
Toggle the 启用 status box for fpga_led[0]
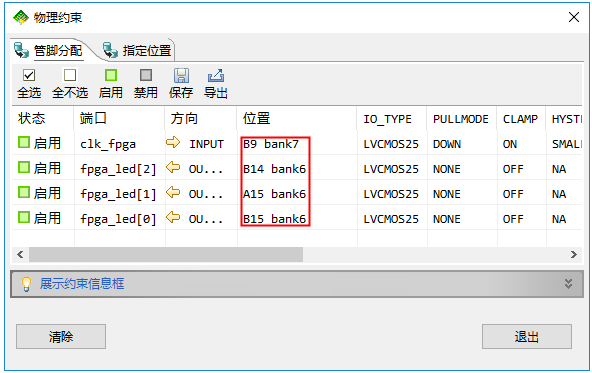(x=24, y=217)
